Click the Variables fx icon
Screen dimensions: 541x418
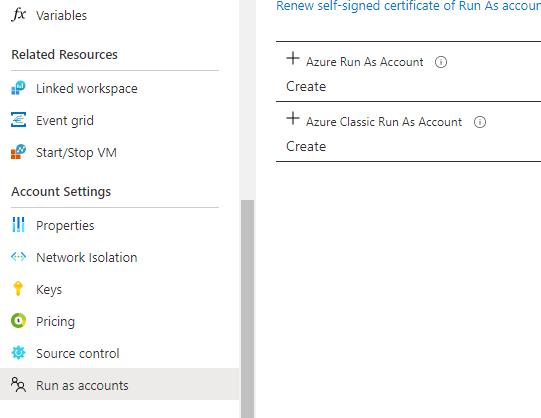coord(19,15)
